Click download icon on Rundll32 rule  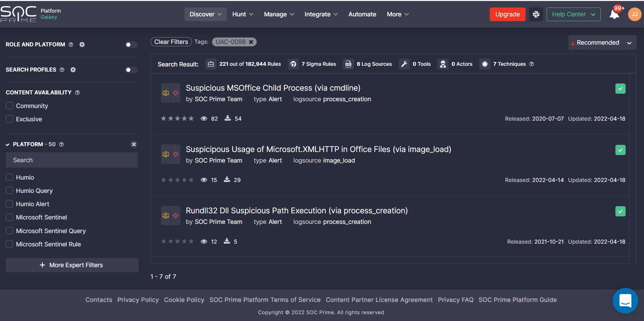coord(227,241)
